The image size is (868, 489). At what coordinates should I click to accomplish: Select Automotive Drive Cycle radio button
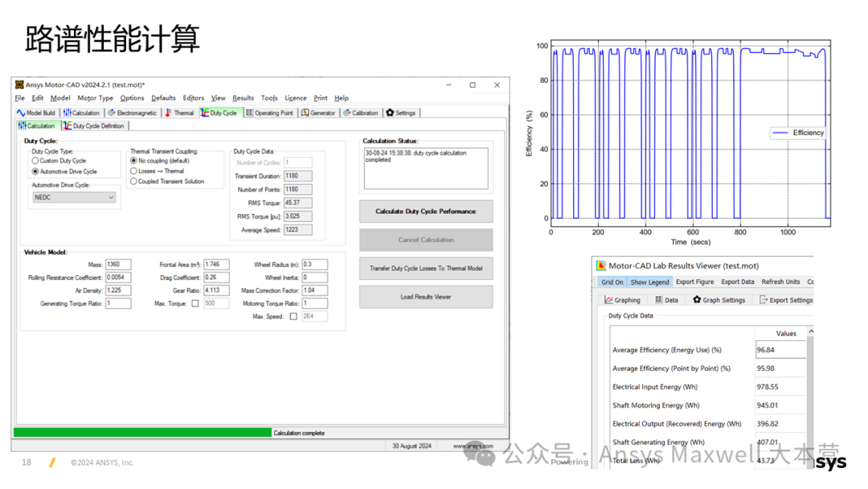(x=35, y=171)
